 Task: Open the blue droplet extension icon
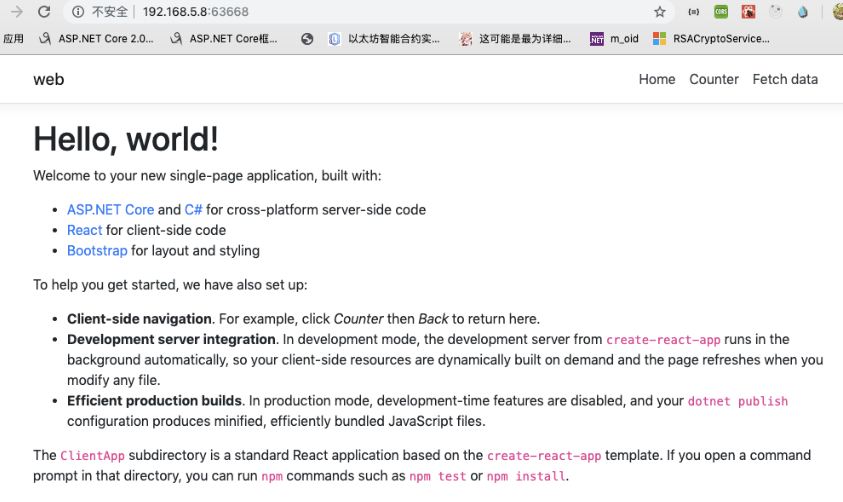(803, 11)
